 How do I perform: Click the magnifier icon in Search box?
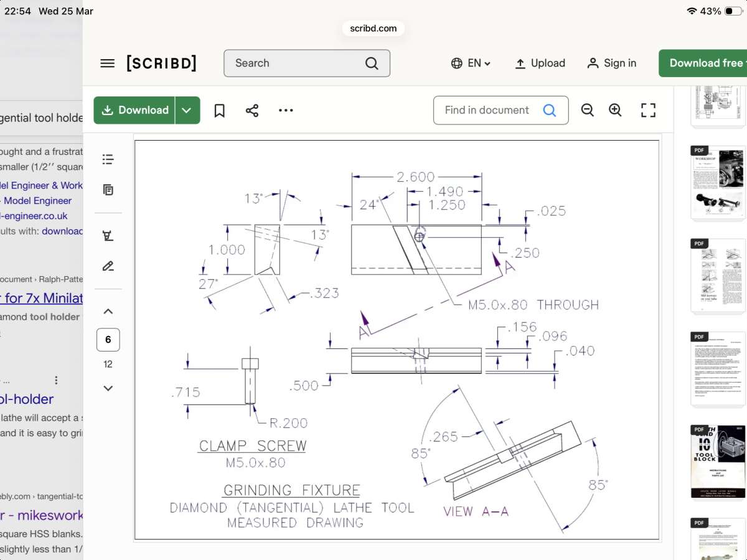(x=372, y=63)
